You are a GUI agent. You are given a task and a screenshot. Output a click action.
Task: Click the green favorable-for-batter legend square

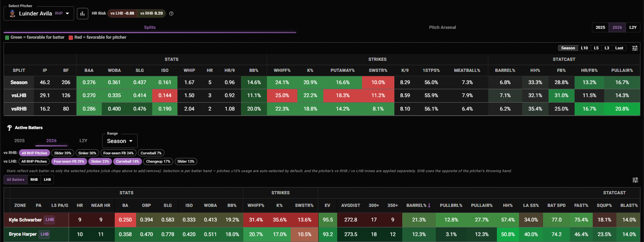7,38
